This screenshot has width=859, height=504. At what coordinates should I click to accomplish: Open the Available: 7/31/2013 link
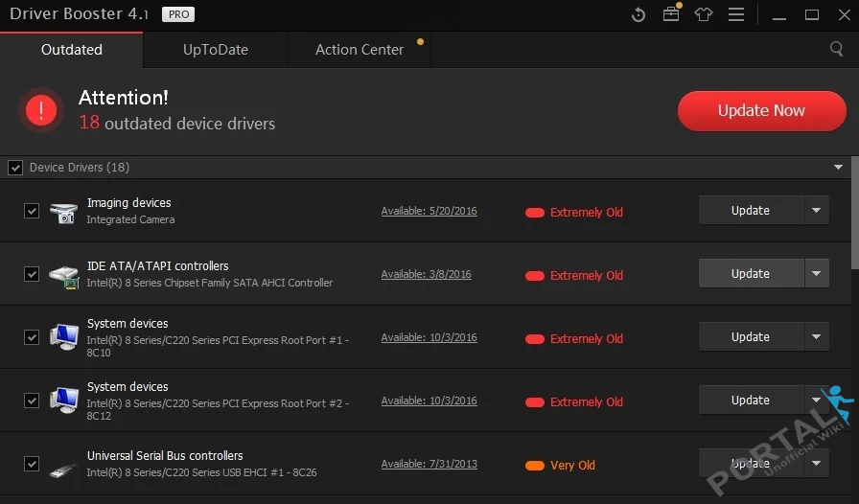[429, 464]
